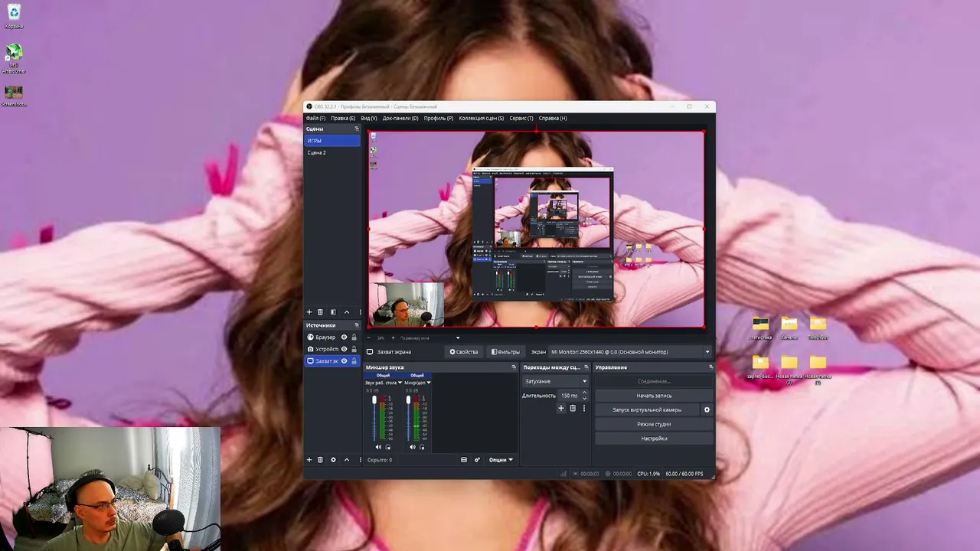Open advanced audio properties icon in mixer toolbar
The height and width of the screenshot is (551, 980).
477,460
